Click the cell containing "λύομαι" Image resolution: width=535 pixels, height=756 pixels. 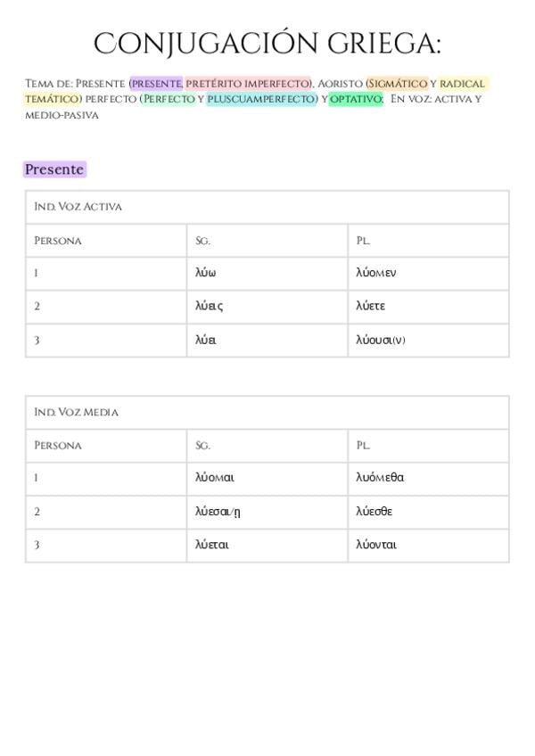click(x=215, y=478)
